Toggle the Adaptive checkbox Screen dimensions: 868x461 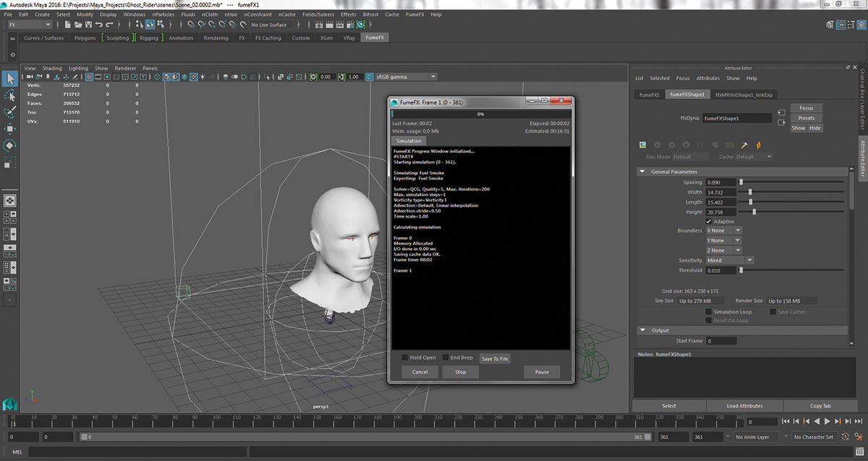click(709, 221)
